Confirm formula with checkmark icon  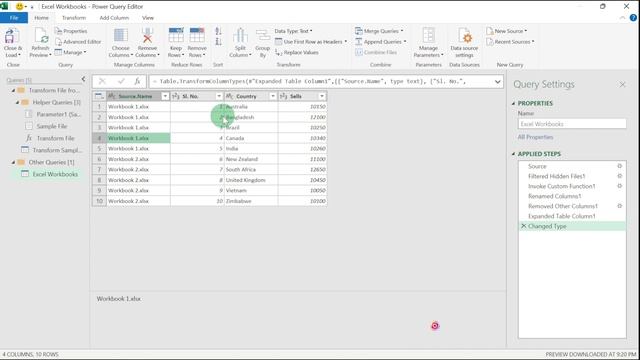coord(121,81)
